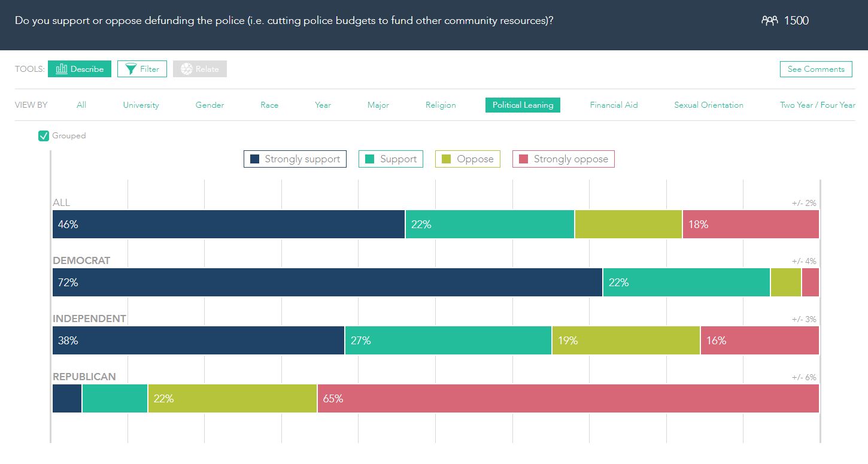
Task: Click the Democrat 72% strongly support bar
Action: [327, 282]
